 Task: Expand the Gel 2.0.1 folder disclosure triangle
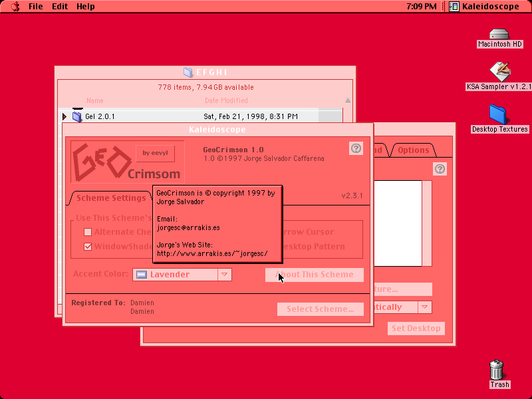click(65, 117)
